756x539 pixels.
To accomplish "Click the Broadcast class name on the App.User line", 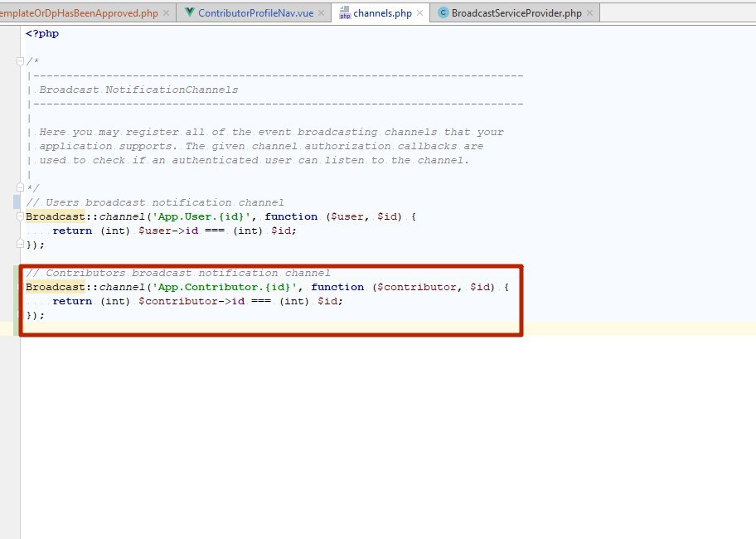I will [55, 216].
